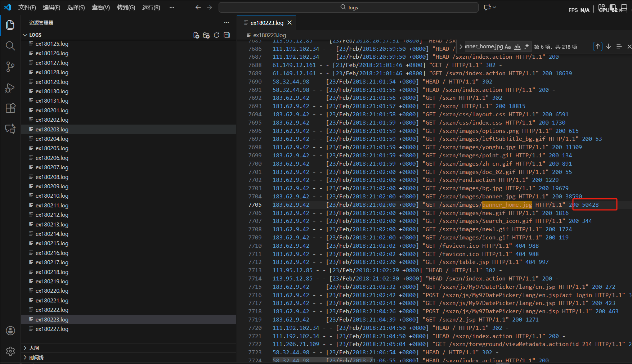Click New File icon in explorer header

196,35
